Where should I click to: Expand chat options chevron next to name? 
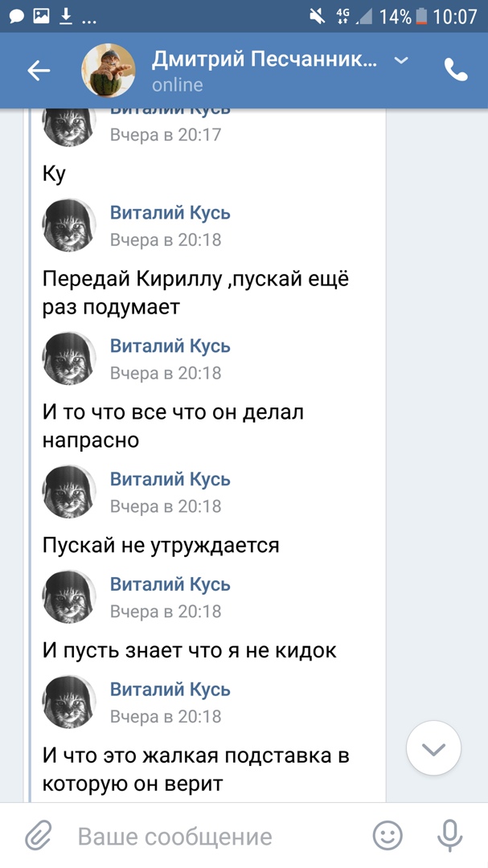[401, 60]
